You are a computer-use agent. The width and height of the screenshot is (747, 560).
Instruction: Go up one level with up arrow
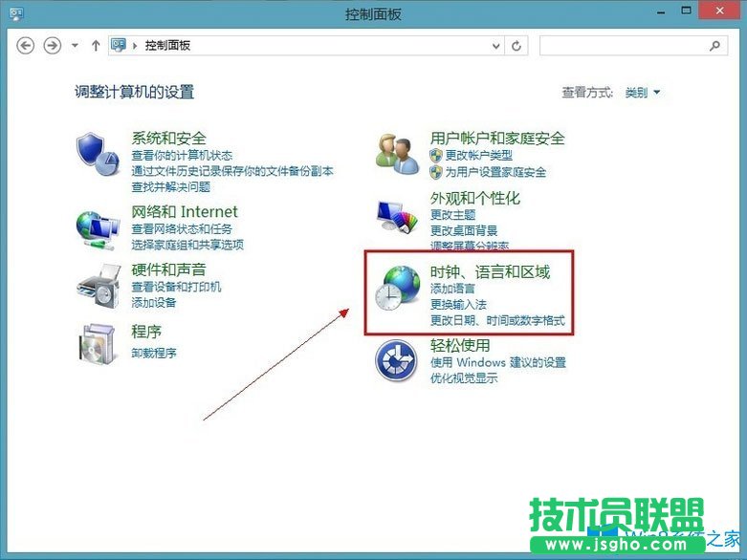96,46
